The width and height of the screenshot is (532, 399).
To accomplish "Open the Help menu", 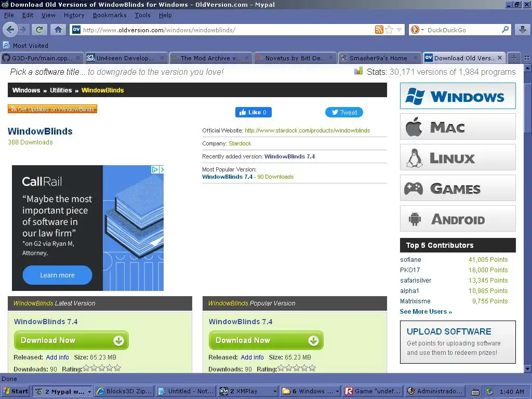I will (x=165, y=15).
